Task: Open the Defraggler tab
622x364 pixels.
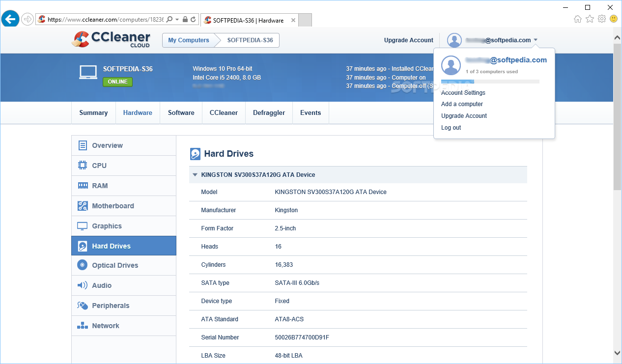Action: tap(269, 112)
